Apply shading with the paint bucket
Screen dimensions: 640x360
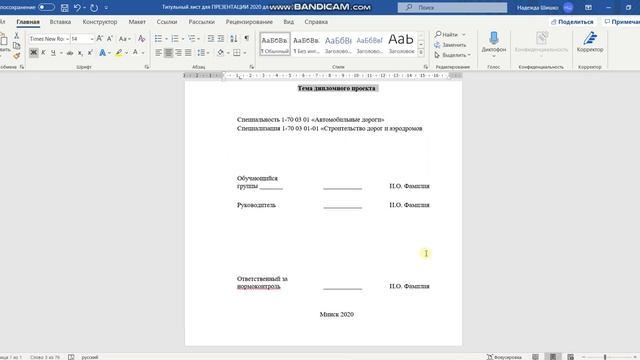[x=220, y=53]
